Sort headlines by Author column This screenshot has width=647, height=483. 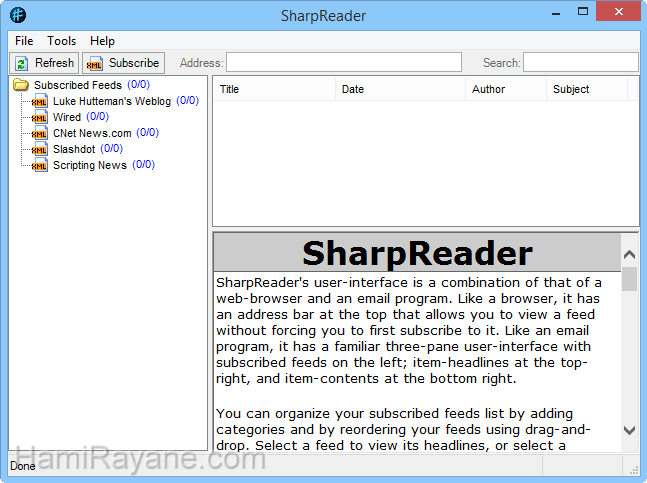pos(506,89)
